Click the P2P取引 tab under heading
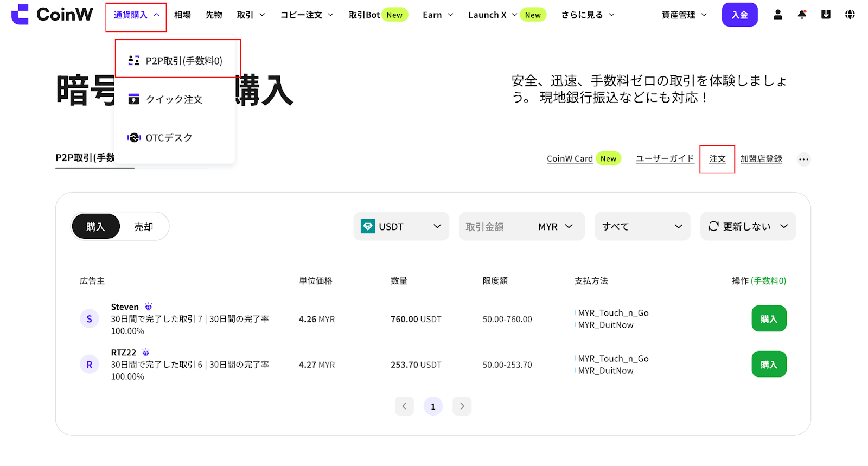Viewport: 868px width, 466px height. [x=85, y=158]
